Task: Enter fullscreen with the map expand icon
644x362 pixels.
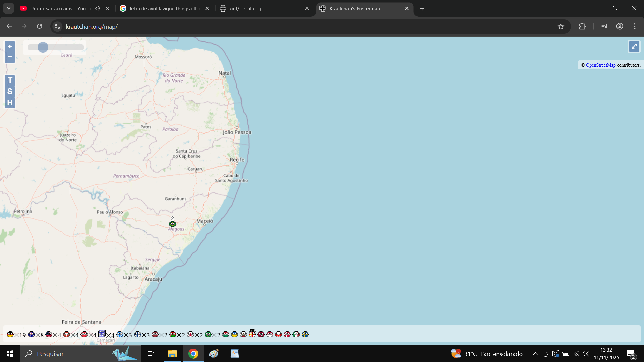Action: point(634,46)
